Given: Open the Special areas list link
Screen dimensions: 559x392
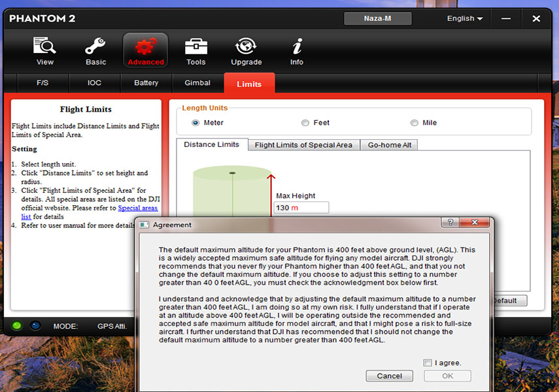Looking at the screenshot, I should pyautogui.click(x=137, y=208).
